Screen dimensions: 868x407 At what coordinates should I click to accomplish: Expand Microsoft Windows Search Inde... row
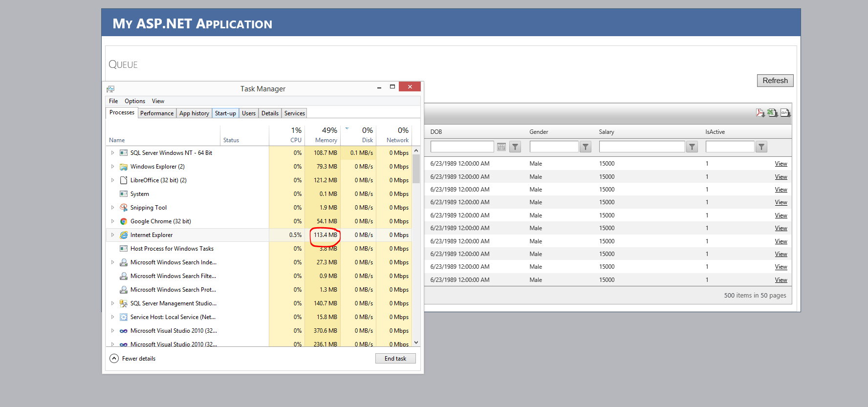pos(112,262)
